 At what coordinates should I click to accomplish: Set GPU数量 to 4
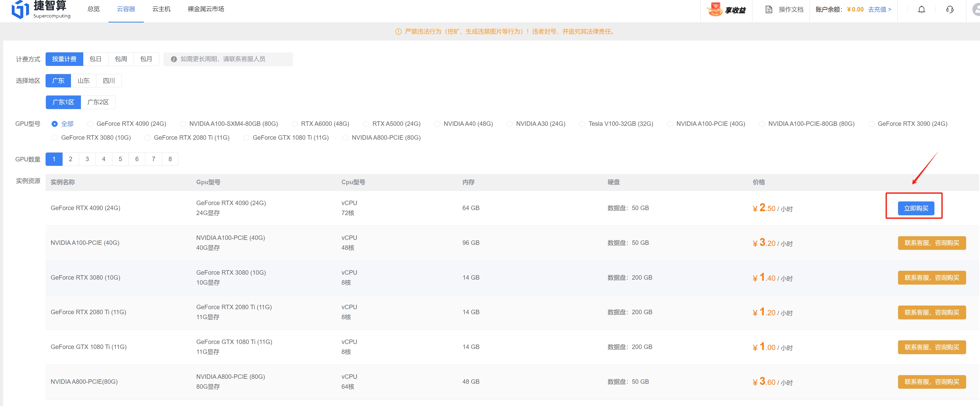[103, 159]
